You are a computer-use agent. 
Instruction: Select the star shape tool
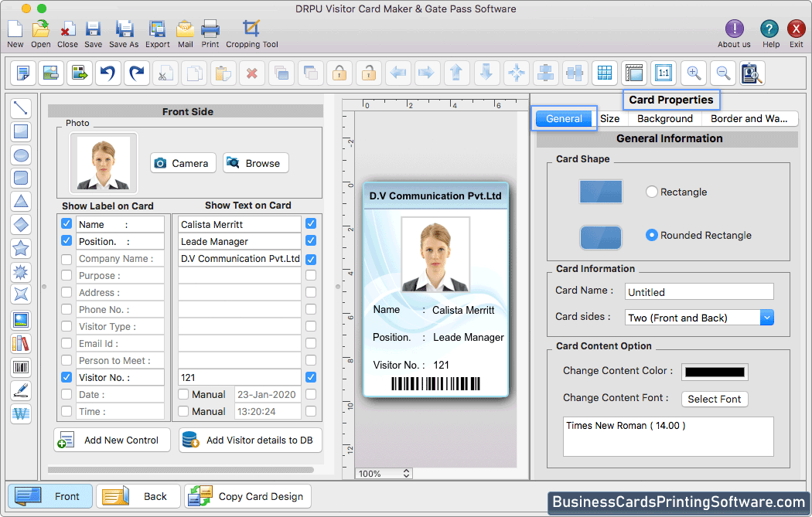[21, 248]
